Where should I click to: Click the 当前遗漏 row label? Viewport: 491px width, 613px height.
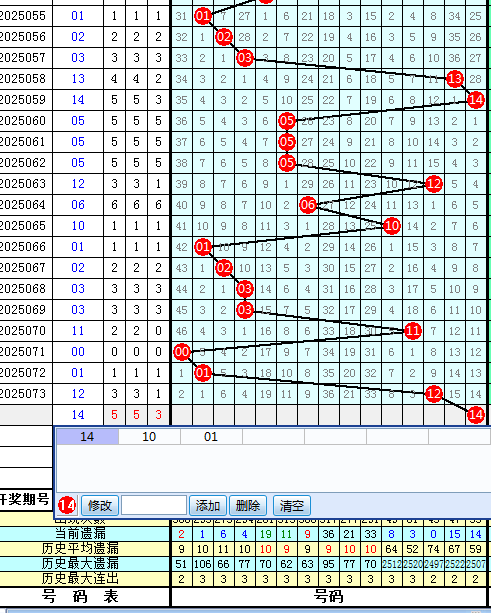(x=80, y=534)
